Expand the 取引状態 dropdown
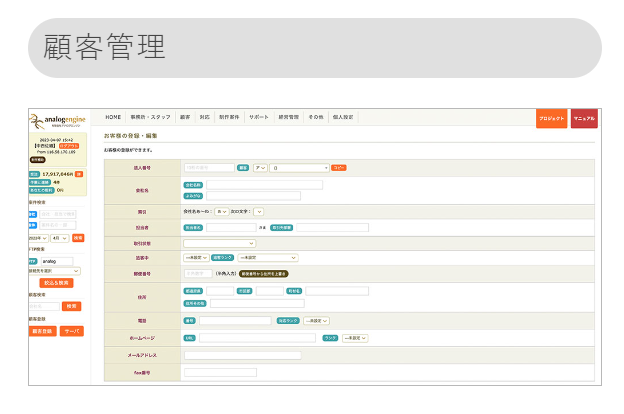The image size is (624, 414). click(x=219, y=243)
